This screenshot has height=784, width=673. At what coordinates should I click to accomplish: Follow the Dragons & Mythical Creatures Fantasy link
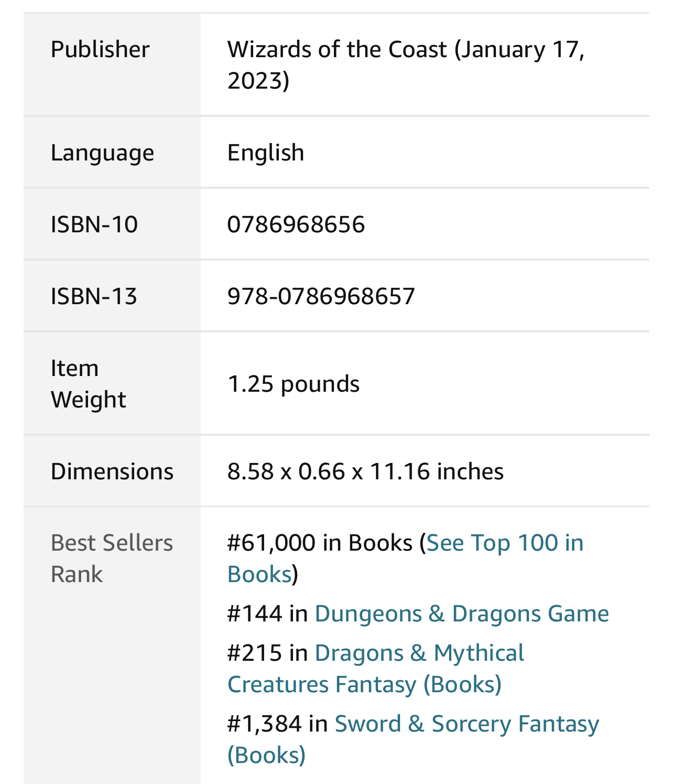point(419,653)
